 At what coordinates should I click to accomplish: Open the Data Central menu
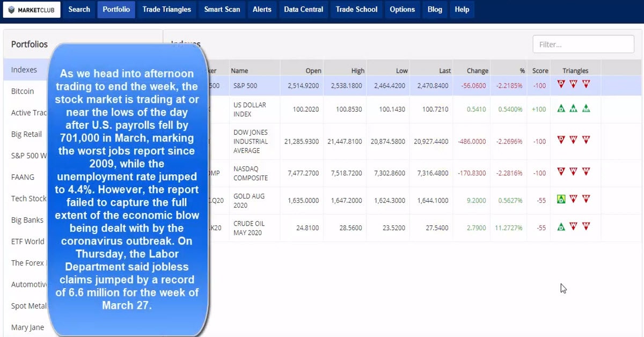(304, 10)
